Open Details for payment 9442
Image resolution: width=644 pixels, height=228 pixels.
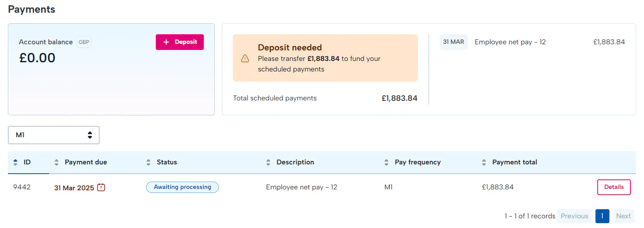pos(614,187)
